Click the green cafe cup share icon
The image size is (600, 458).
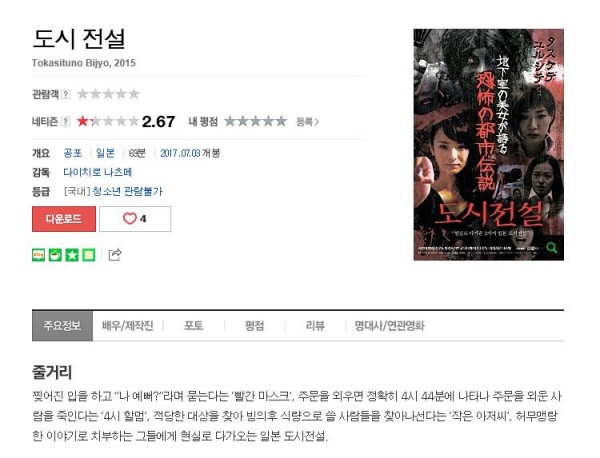[x=55, y=255]
